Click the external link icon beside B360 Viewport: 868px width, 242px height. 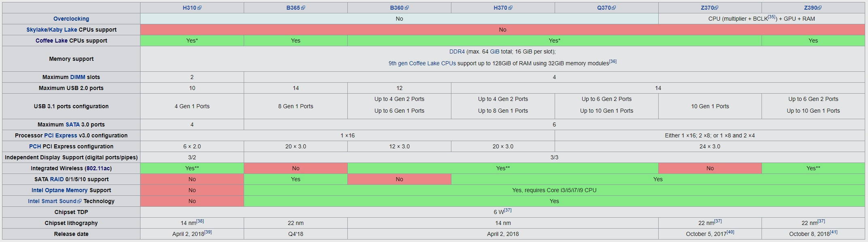407,8
